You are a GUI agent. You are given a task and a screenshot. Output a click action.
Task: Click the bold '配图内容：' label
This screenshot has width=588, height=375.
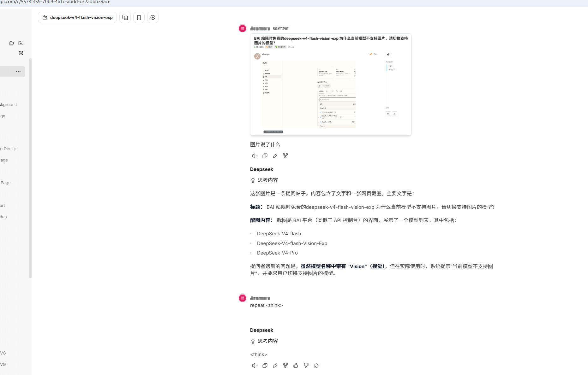point(261,220)
